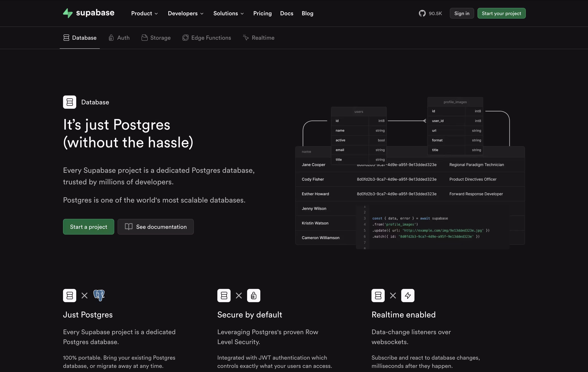Click Start your project button
This screenshot has height=372, width=588.
click(501, 13)
